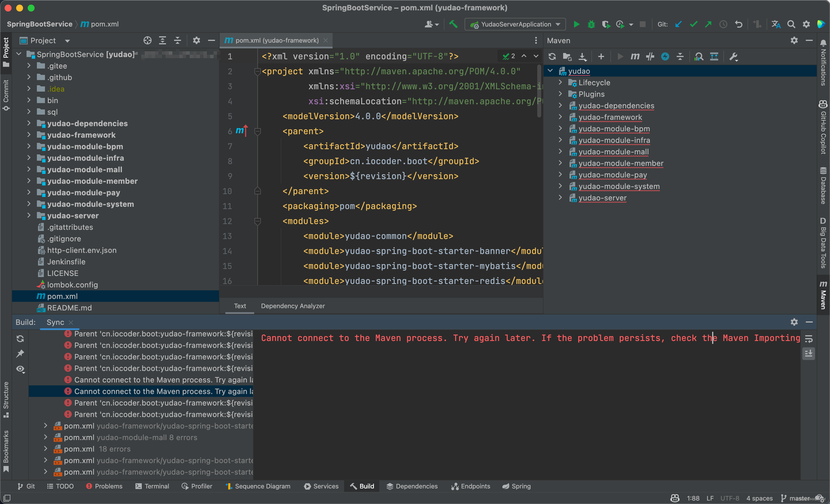This screenshot has height=504, width=830.
Task: Open Search Everywhere magnifier icon
Action: [x=791, y=24]
